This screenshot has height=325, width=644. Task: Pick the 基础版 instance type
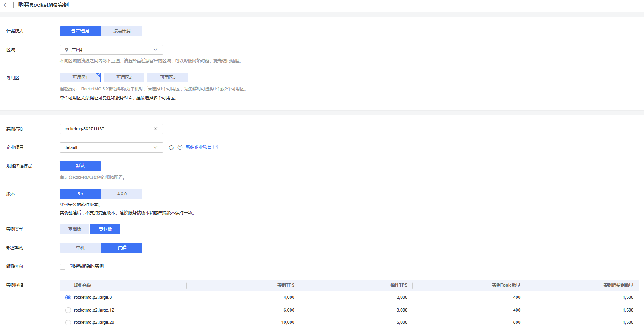click(74, 229)
